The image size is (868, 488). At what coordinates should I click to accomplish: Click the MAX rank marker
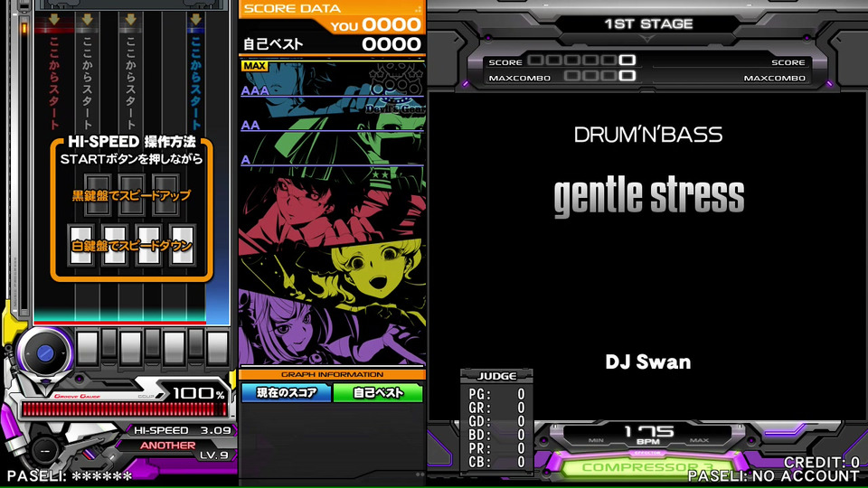(255, 66)
